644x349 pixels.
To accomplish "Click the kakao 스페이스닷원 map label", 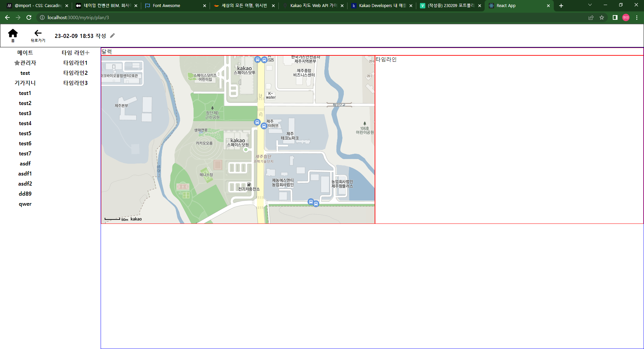I will click(238, 142).
